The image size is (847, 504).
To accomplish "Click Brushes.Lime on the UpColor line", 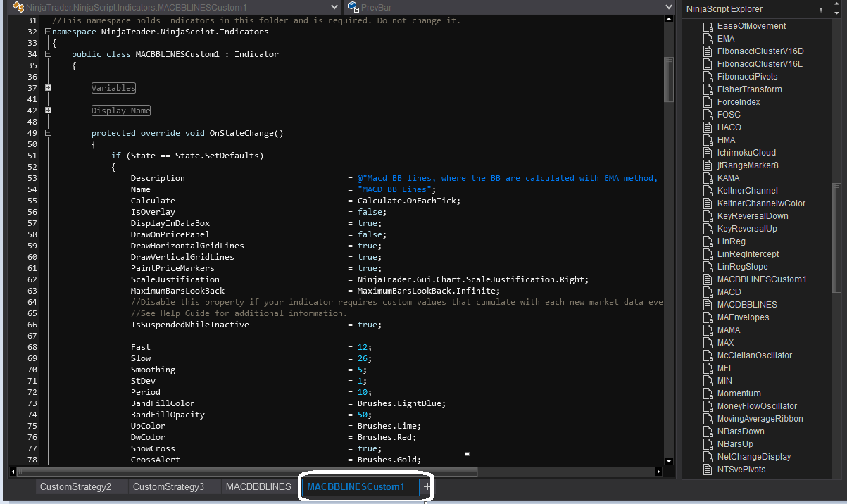I will pos(389,426).
